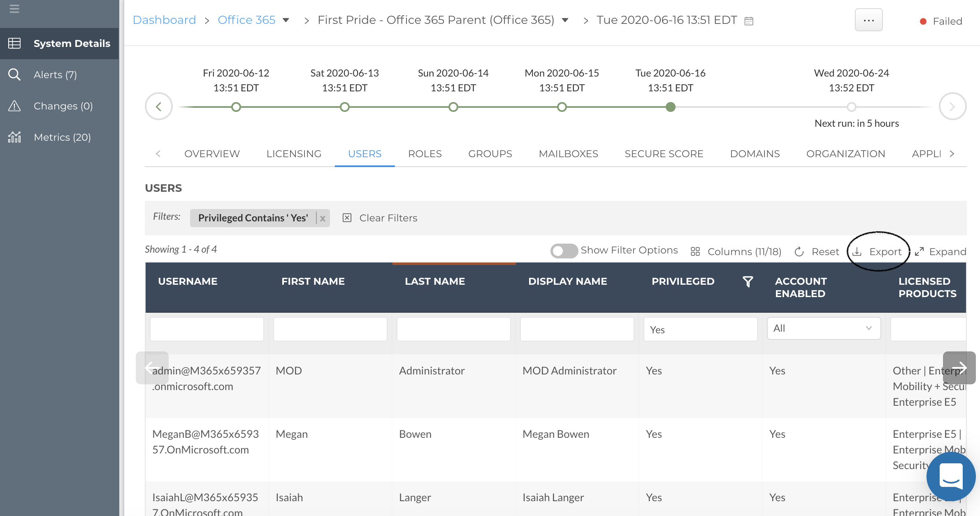Image resolution: width=980 pixels, height=516 pixels.
Task: Click the Username filter input
Action: tap(207, 329)
